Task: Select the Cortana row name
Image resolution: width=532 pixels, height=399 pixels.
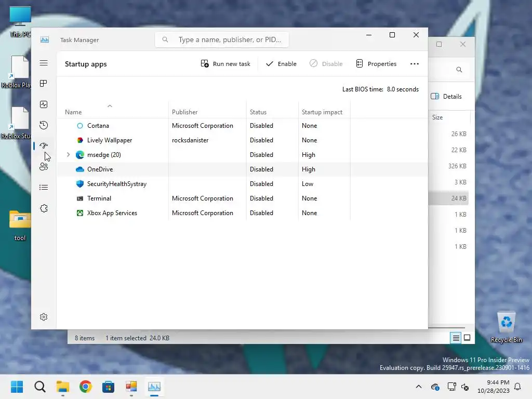Action: [x=98, y=126]
